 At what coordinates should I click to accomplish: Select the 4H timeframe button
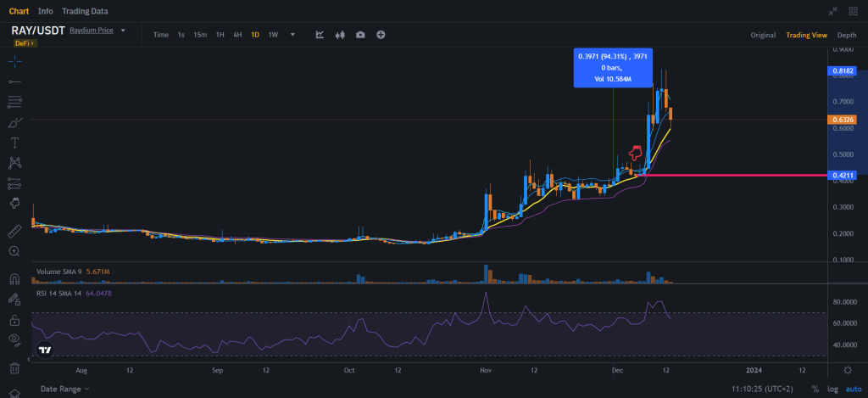click(237, 35)
